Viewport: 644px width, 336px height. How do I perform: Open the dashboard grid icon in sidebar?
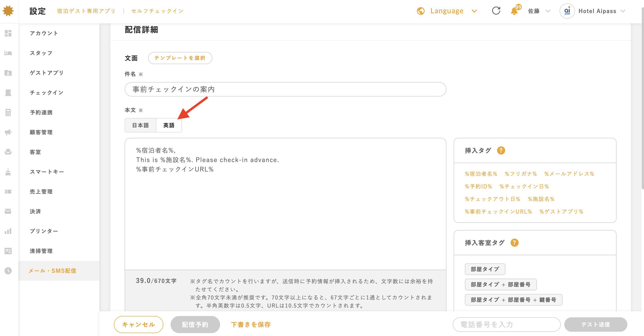[x=8, y=33]
